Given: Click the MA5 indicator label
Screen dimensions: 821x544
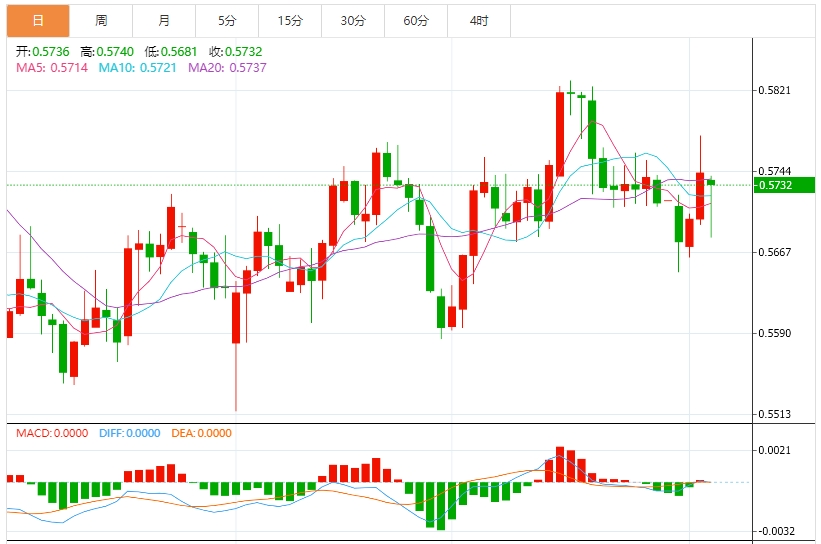Looking at the screenshot, I should click(x=52, y=68).
